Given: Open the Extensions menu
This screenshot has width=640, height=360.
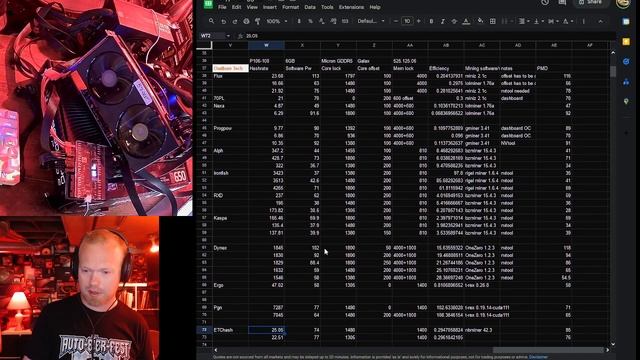Looking at the screenshot, I should 351,7.
